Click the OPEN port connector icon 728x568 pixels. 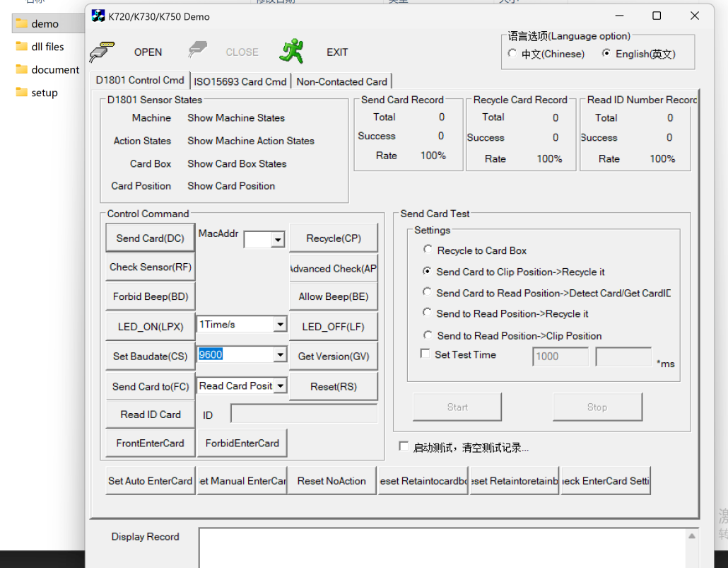coord(102,52)
